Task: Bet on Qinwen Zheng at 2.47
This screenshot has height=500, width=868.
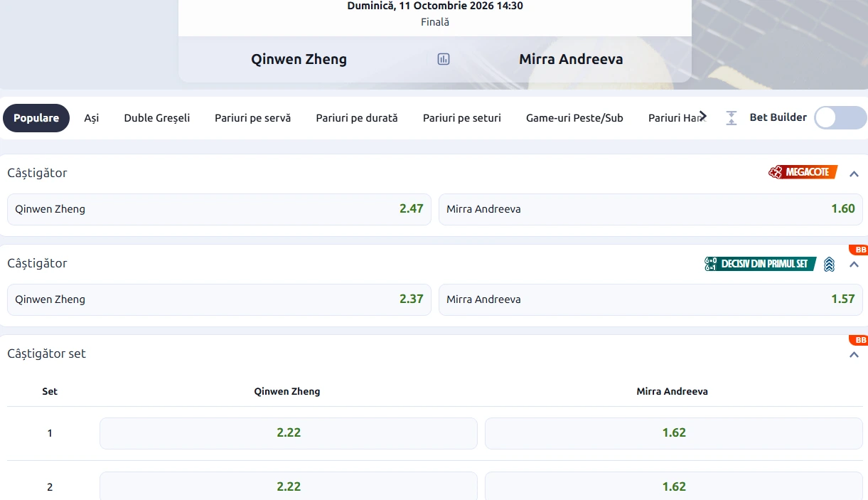Action: (219, 209)
